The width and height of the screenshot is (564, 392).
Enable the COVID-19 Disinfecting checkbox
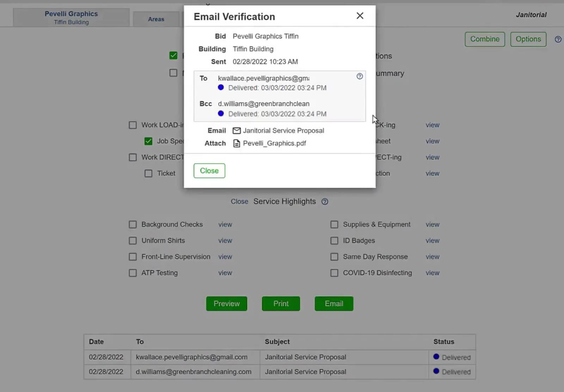click(x=334, y=273)
